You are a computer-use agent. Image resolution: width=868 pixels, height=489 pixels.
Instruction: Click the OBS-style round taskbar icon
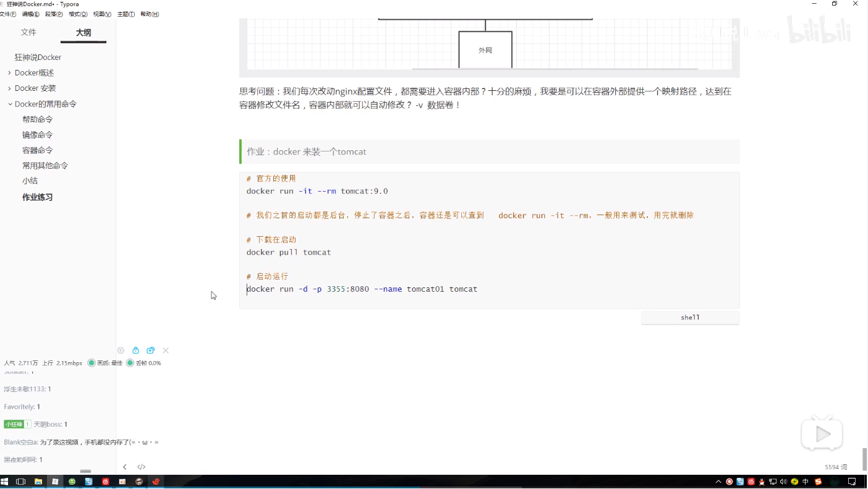point(139,482)
